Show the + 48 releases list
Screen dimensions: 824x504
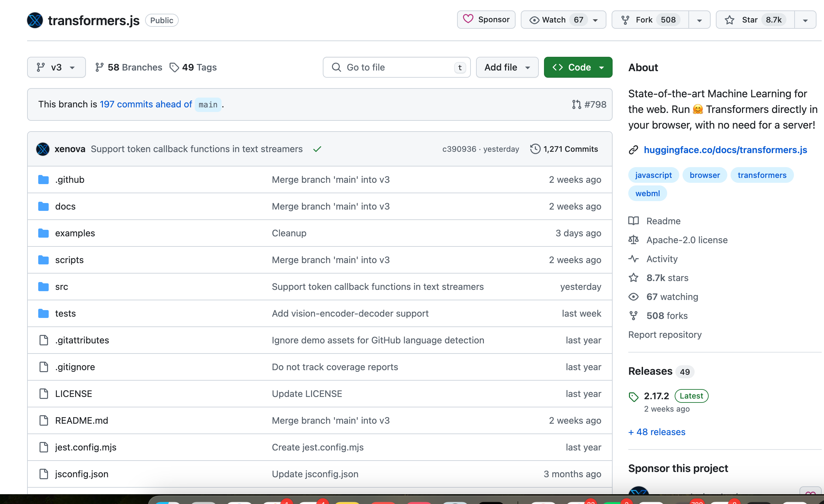click(x=657, y=432)
